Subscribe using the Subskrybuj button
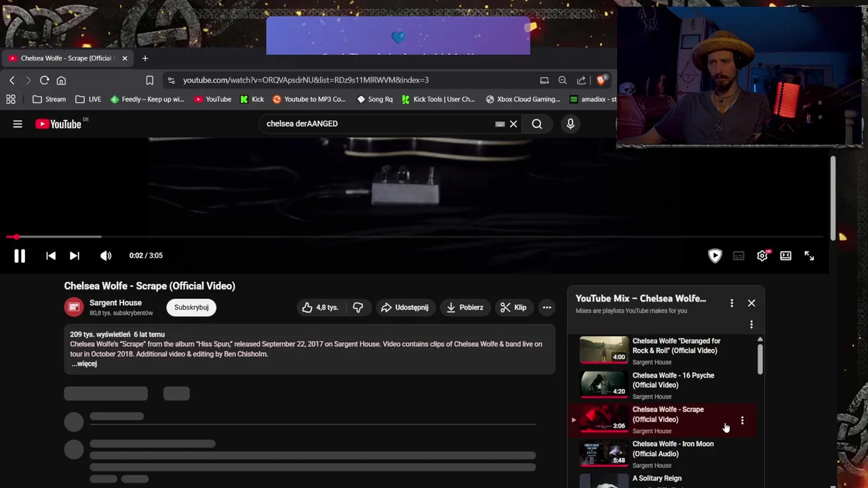 pyautogui.click(x=191, y=308)
